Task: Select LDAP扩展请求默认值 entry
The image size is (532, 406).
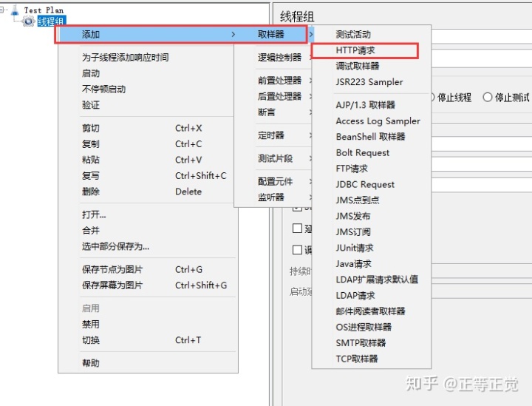Action: point(371,280)
